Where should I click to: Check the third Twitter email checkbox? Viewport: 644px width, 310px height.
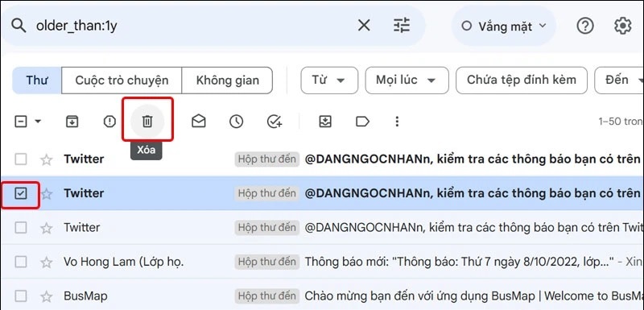pyautogui.click(x=21, y=228)
